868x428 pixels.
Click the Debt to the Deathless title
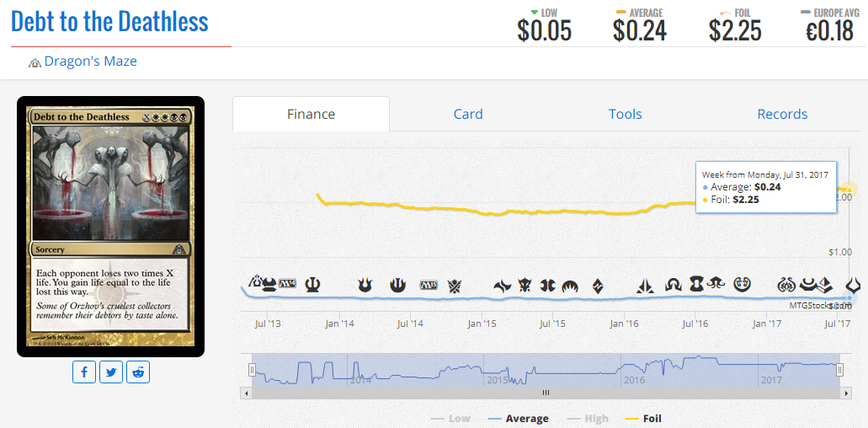(x=109, y=21)
